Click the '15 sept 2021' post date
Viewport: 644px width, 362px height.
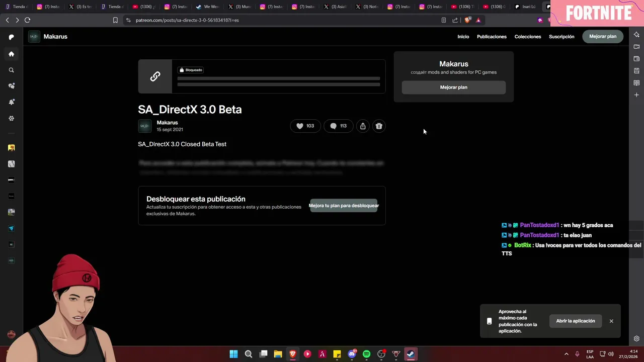click(x=170, y=130)
